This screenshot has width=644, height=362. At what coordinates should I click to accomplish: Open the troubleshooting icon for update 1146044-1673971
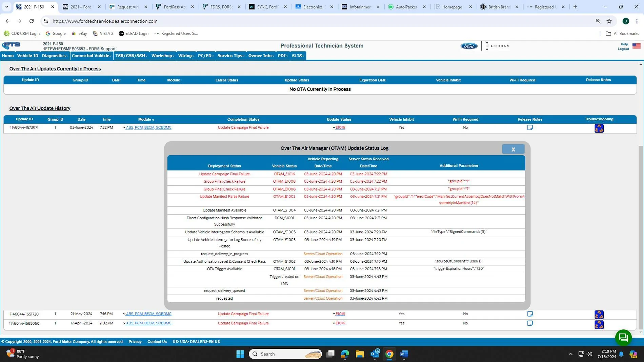tap(599, 128)
